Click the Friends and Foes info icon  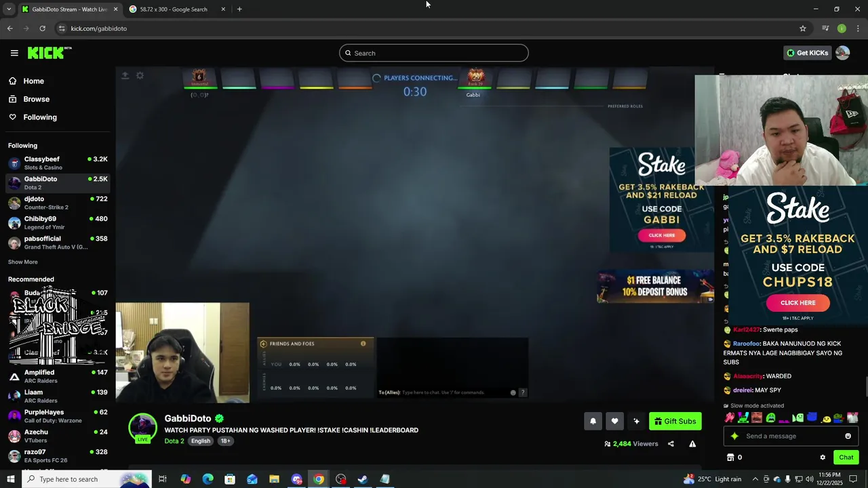363,344
